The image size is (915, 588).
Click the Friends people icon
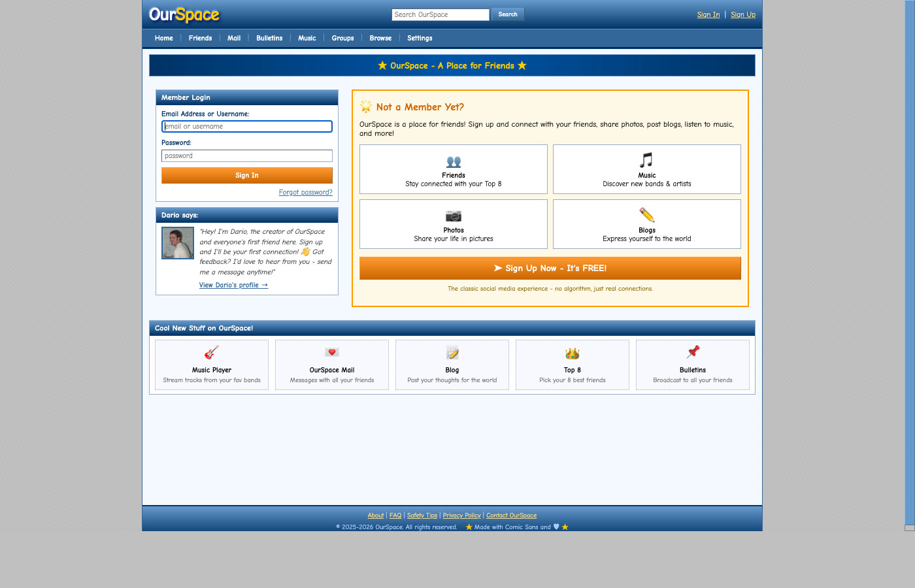(454, 161)
